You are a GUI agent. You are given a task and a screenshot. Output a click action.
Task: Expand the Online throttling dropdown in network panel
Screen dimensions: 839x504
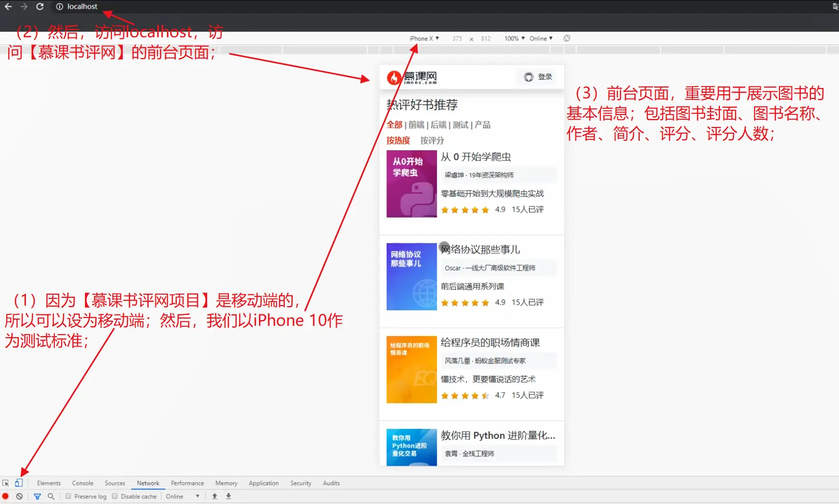pos(183,496)
